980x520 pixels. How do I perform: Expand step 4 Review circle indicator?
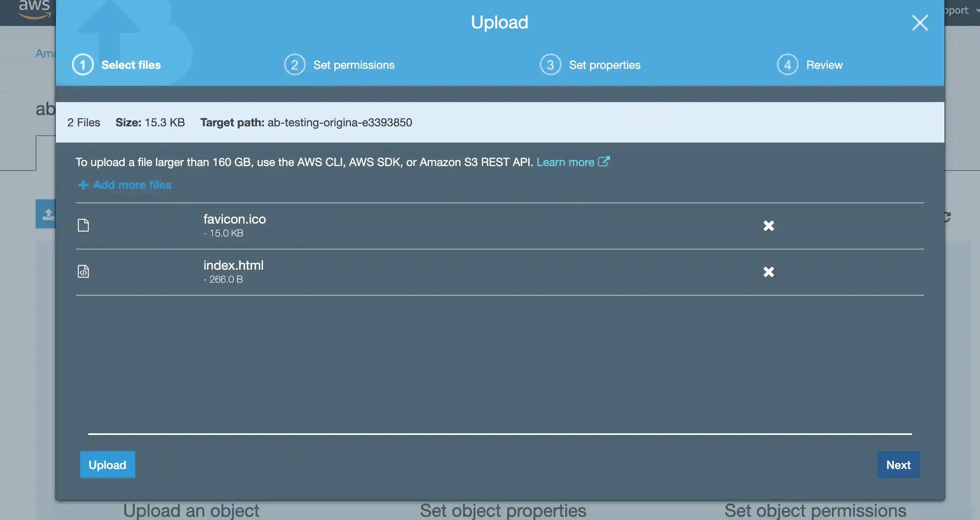[787, 64]
